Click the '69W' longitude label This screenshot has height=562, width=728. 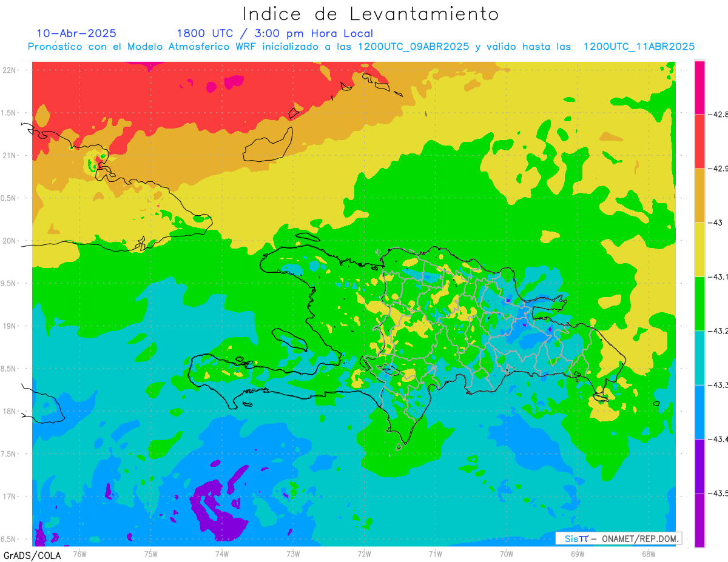pos(578,554)
